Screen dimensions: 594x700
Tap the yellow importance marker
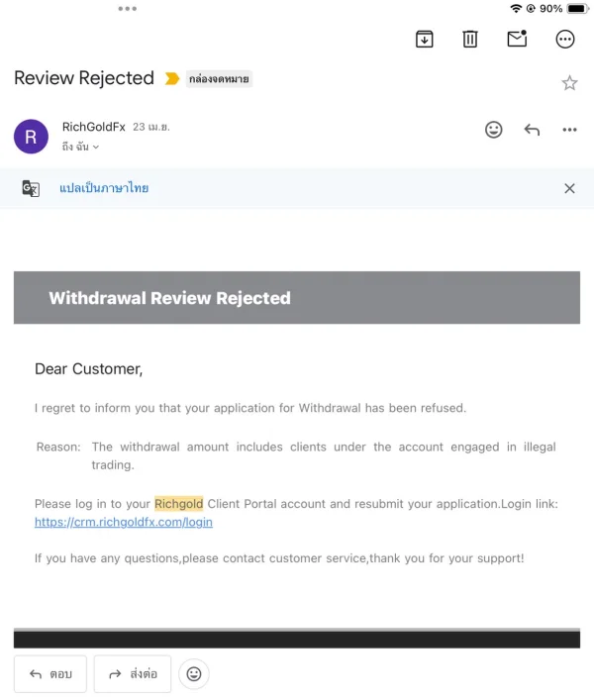(x=172, y=78)
